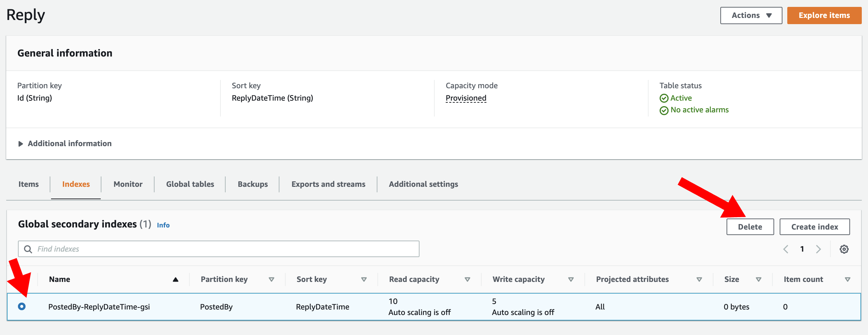
Task: Sort by the Read capacity column
Action: pyautogui.click(x=467, y=280)
